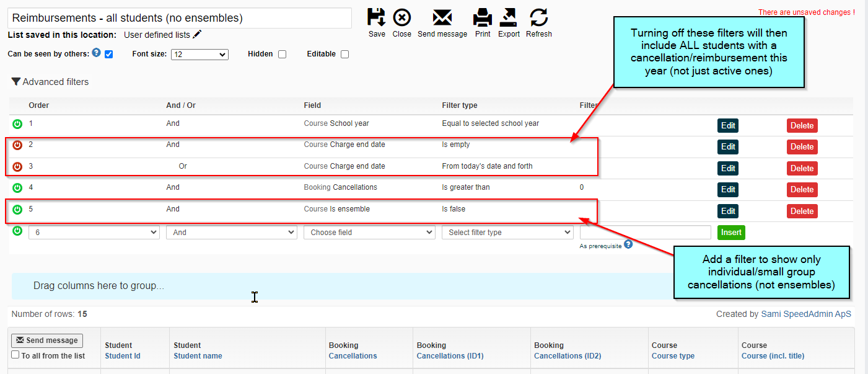Screen dimensions: 868x374
Task: Sort by Course type column
Action: click(x=673, y=356)
